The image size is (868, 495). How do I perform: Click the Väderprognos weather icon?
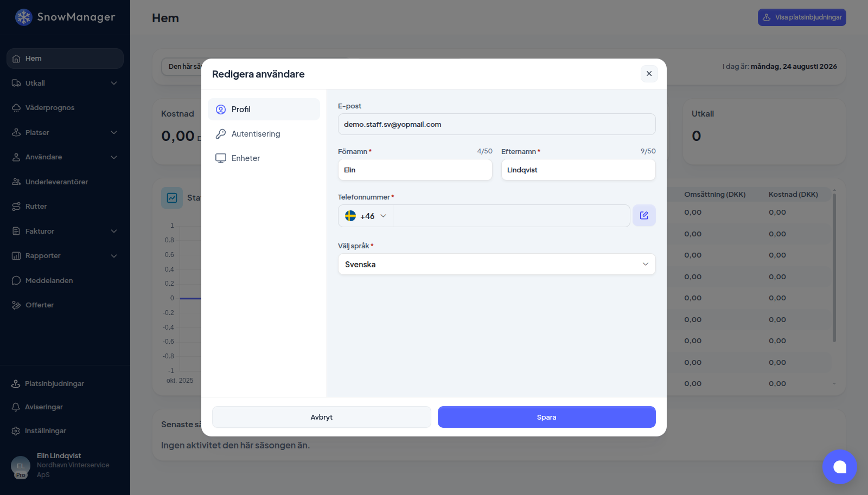[16, 107]
